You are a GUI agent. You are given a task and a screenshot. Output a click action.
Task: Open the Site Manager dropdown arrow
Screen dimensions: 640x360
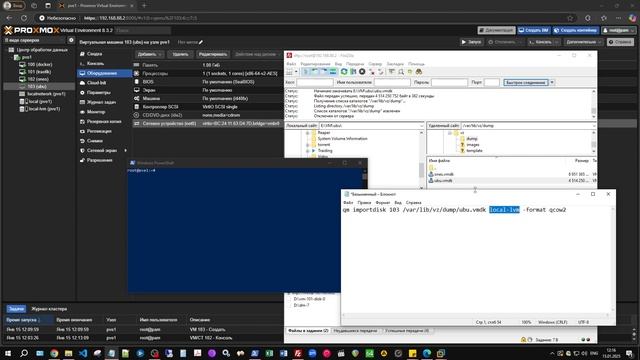coord(296,72)
